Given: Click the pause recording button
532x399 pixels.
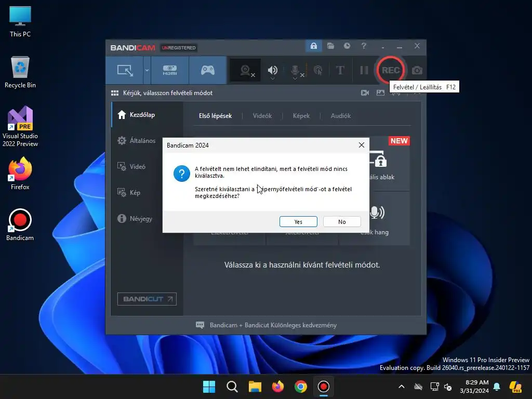Looking at the screenshot, I should pyautogui.click(x=364, y=70).
